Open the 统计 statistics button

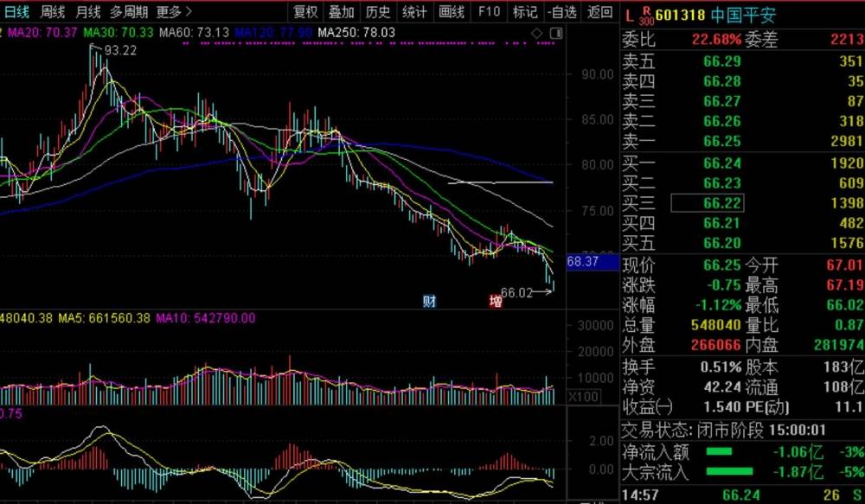(x=414, y=11)
